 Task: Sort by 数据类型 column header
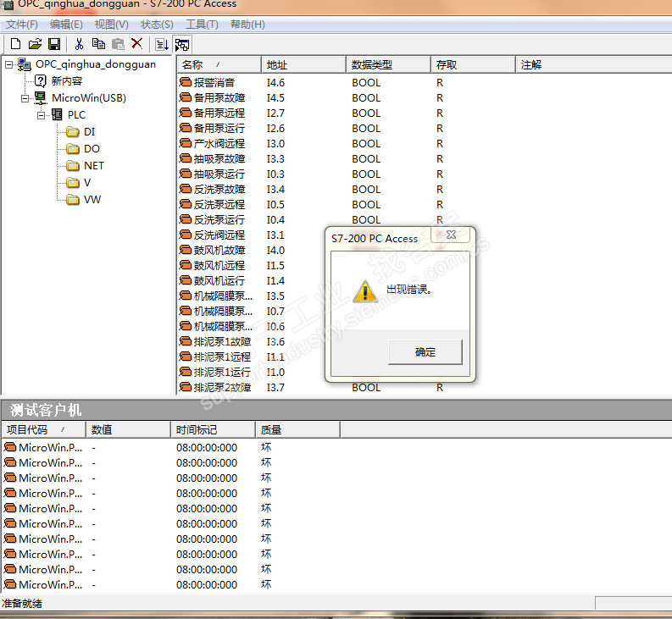pyautogui.click(x=388, y=64)
